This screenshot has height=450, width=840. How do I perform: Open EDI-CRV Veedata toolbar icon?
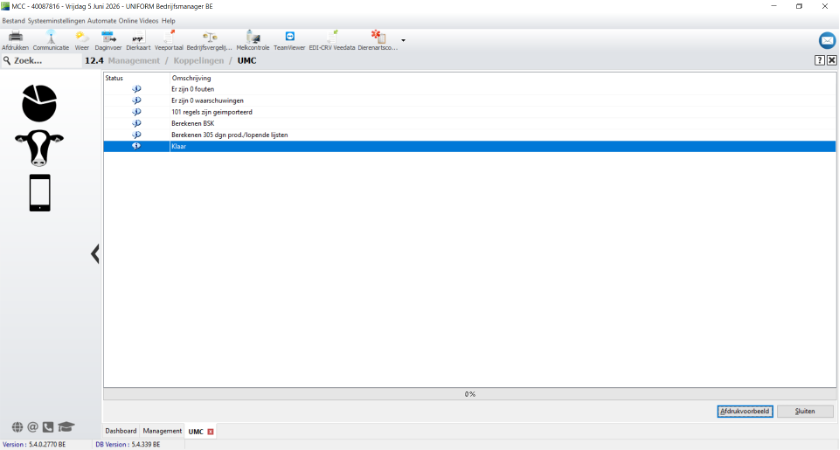332,37
